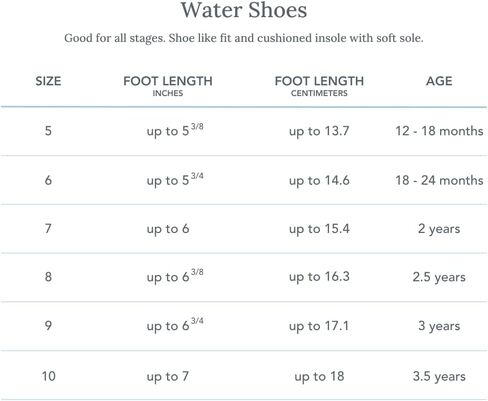The height and width of the screenshot is (401, 488).
Task: Click size 9 row label
Action: (48, 325)
